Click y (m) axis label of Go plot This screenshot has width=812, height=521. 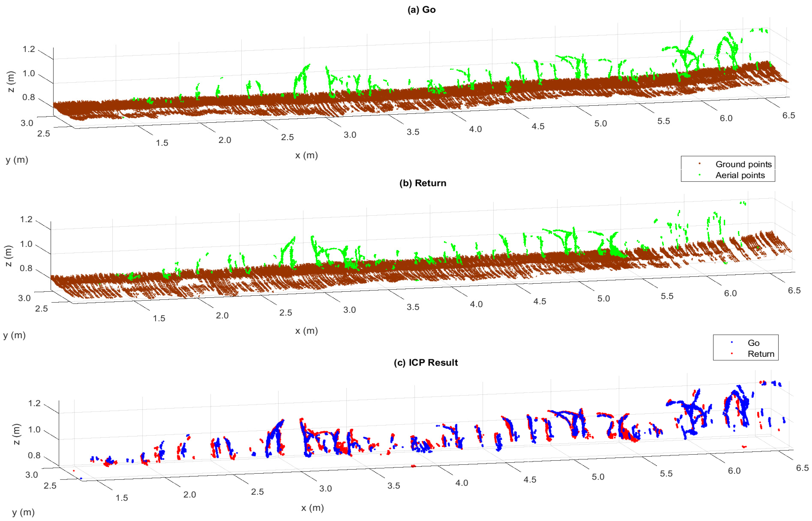tap(17, 160)
